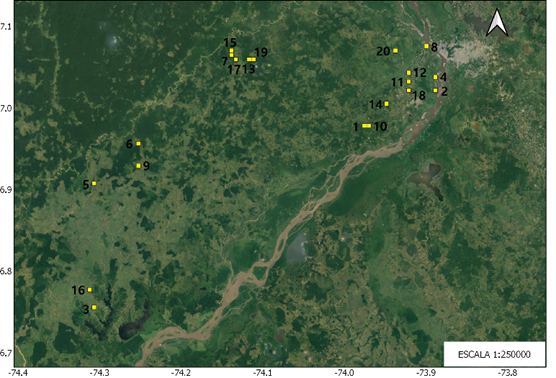Viewport: 556px width, 378px height.
Task: Click the north arrow symbol
Action: [x=497, y=23]
